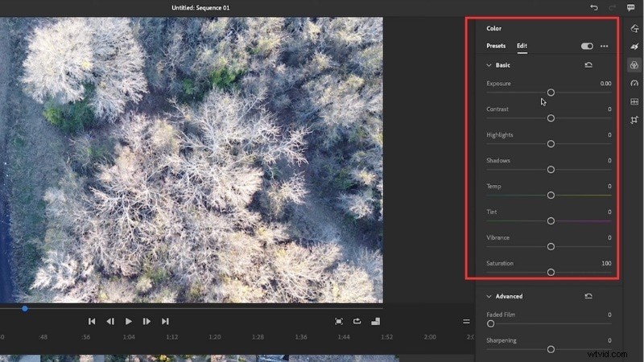Open the grid panel icon below Speed
644x362 pixels.
[634, 101]
